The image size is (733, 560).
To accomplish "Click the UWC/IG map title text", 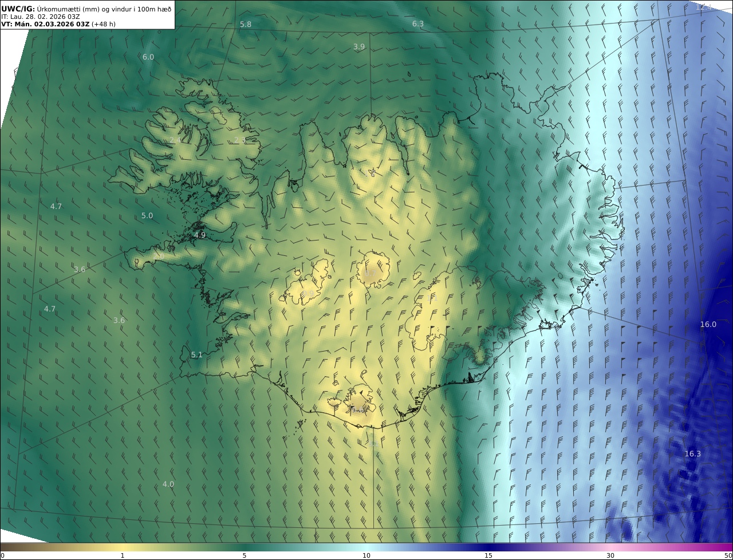I will point(86,9).
